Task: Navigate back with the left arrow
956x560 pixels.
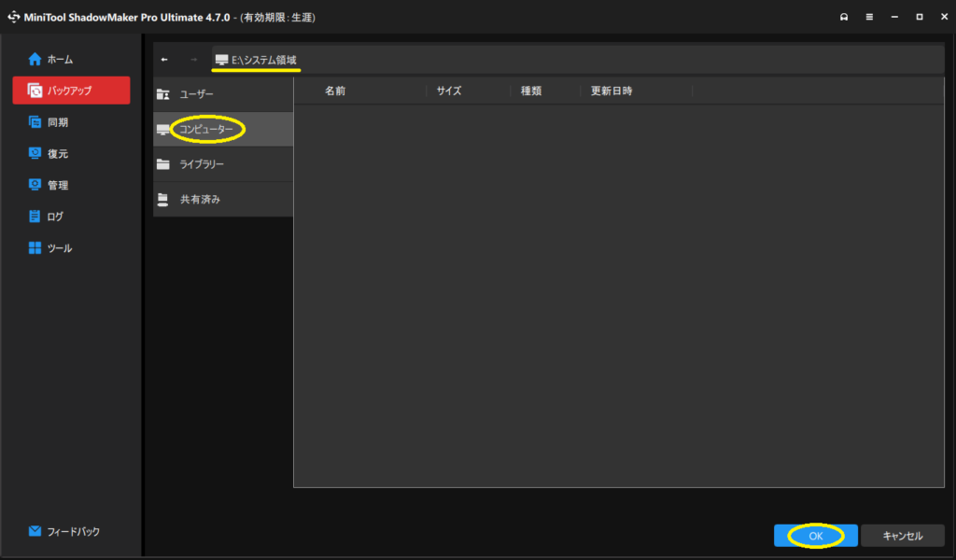Action: click(164, 60)
